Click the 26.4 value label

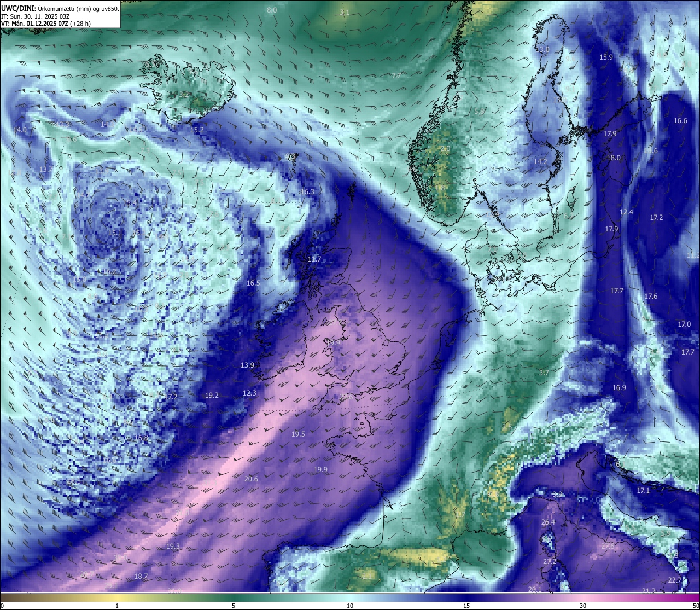[548, 522]
